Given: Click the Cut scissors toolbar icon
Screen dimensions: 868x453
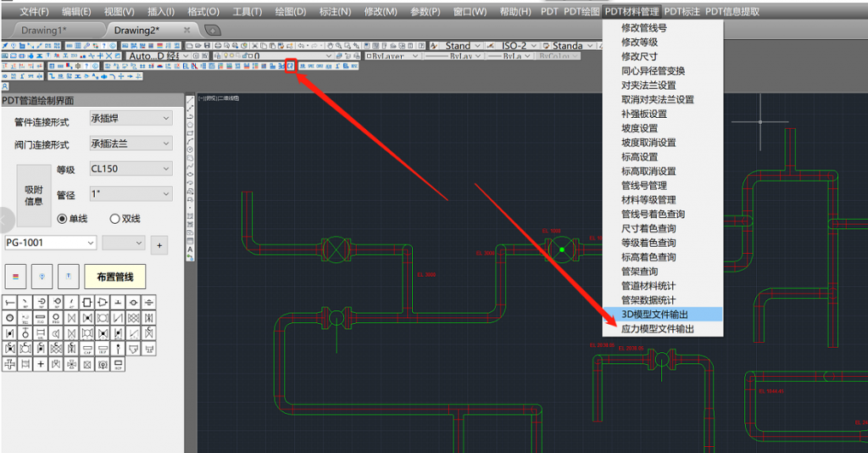Looking at the screenshot, I should pyautogui.click(x=254, y=45).
